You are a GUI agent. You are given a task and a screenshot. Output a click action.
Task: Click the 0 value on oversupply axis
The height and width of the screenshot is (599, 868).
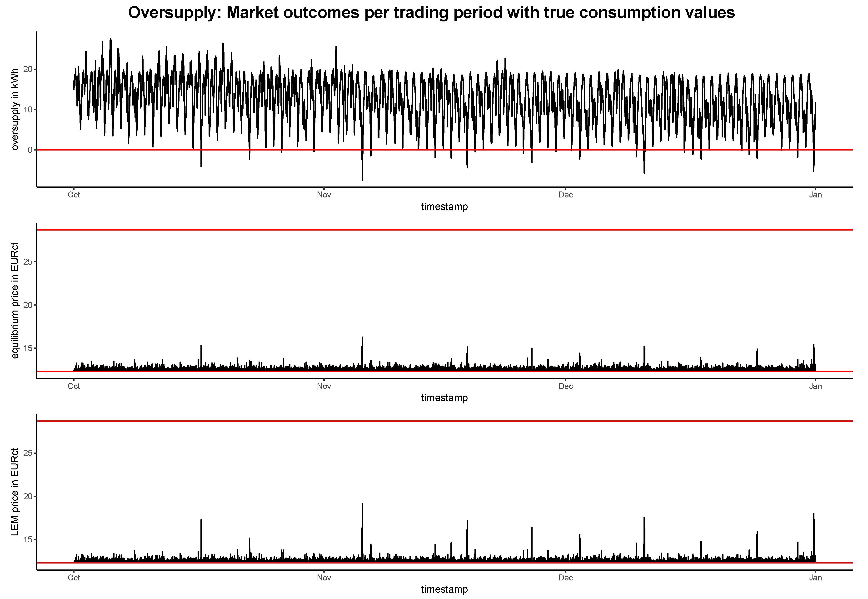click(30, 150)
